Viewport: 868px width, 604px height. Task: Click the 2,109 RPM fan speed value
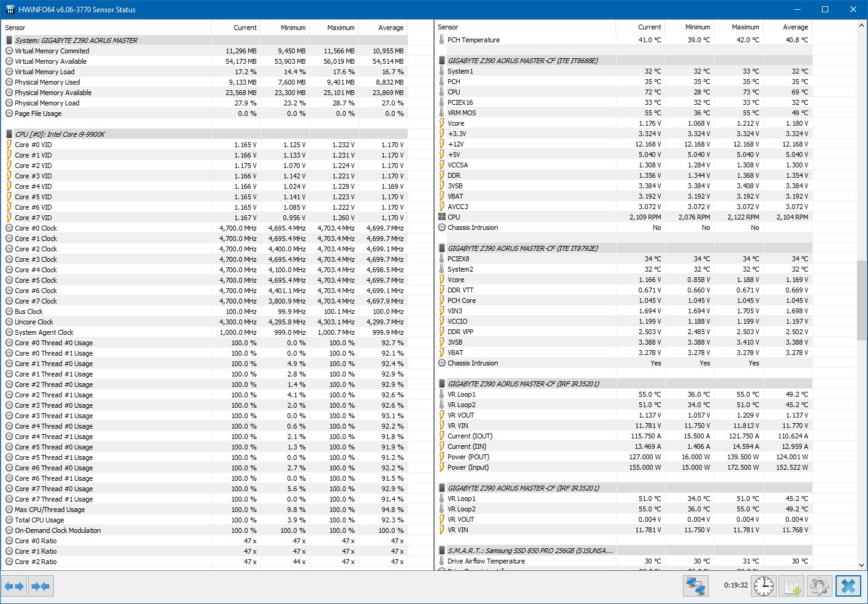click(645, 217)
